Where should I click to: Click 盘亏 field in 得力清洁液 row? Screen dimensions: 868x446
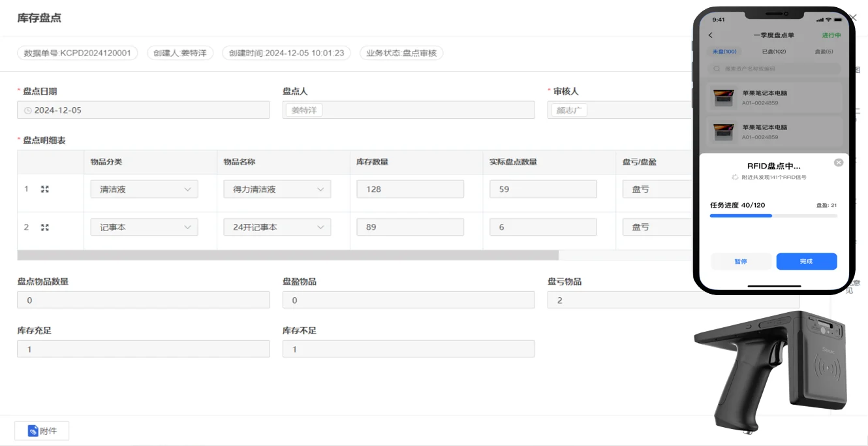point(658,189)
